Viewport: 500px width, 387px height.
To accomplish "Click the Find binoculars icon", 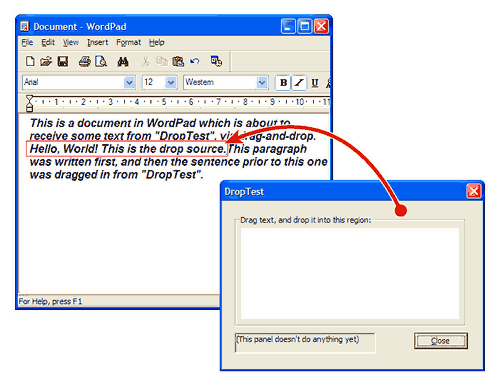I will click(x=123, y=62).
